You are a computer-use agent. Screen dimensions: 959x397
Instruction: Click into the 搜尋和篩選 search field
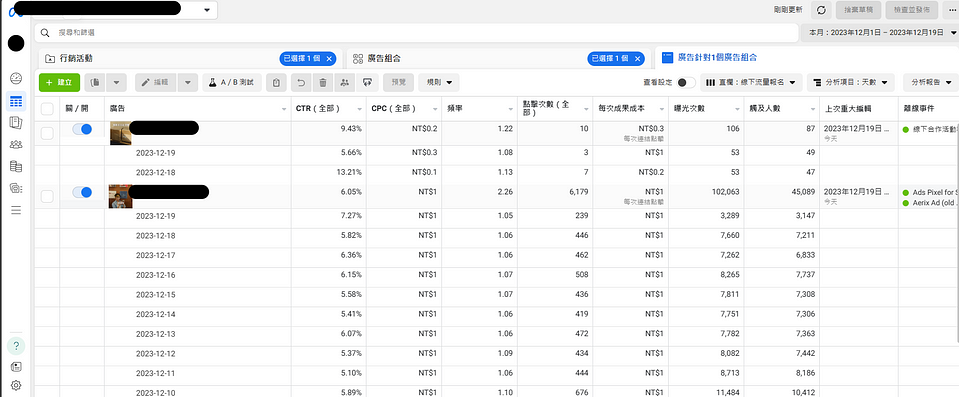tap(416, 32)
